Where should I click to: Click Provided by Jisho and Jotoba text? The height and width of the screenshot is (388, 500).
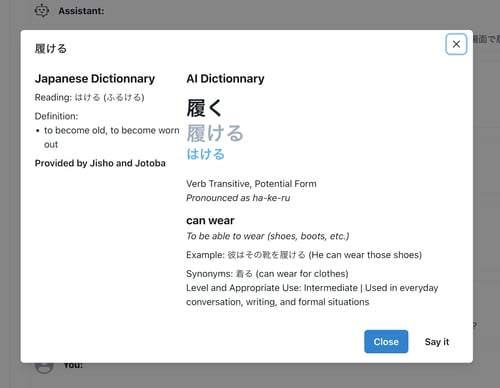tap(100, 163)
